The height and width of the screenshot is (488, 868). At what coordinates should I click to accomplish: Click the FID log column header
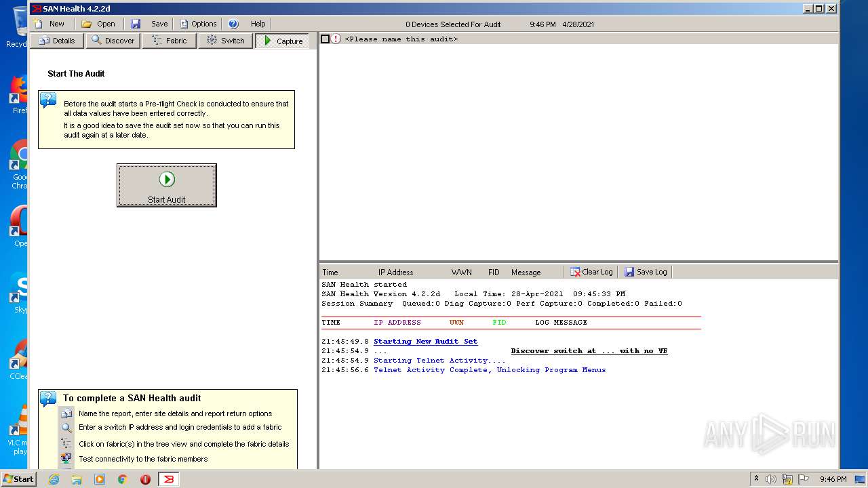point(494,272)
